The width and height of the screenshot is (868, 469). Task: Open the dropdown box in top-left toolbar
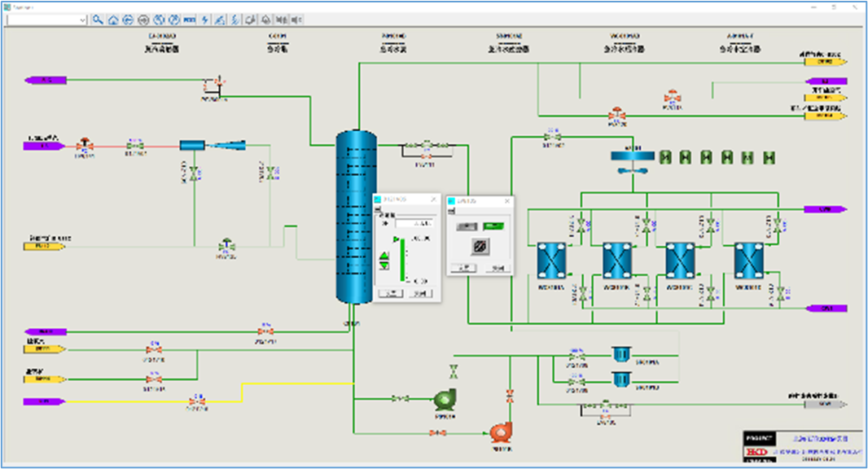(47, 20)
